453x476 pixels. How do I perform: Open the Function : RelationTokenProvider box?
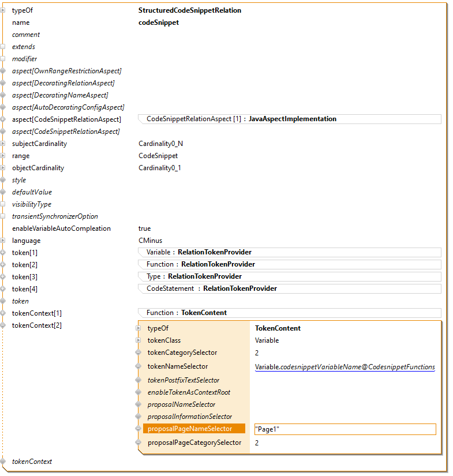coord(290,264)
